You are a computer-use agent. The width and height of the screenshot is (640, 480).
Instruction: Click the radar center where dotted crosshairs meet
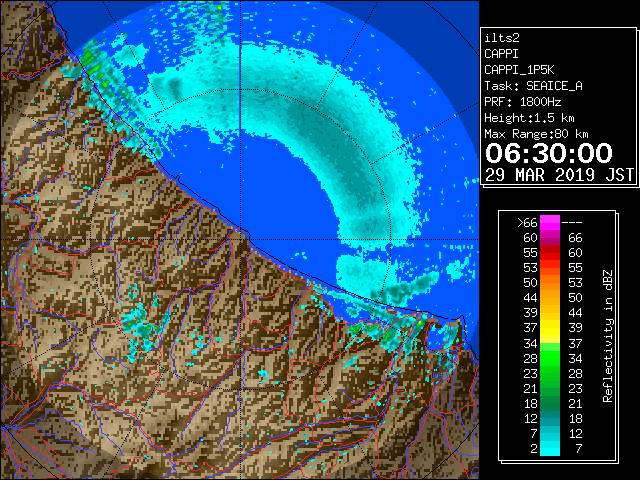tap(241, 239)
